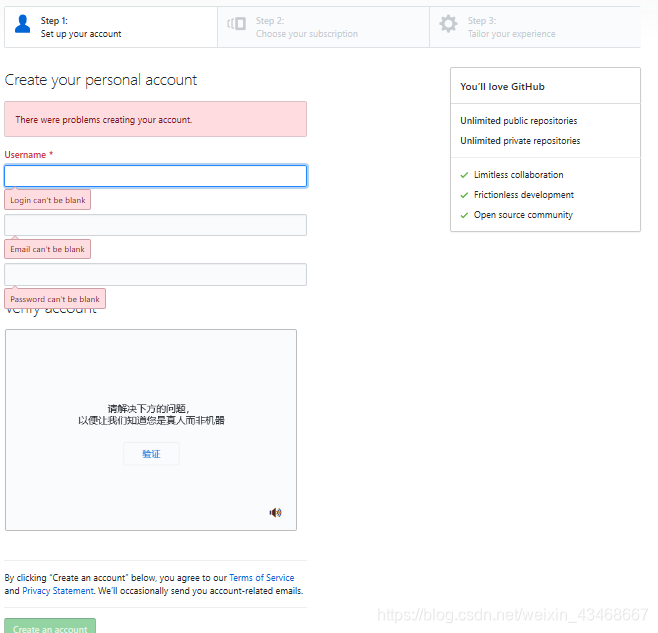Click the subscription icon in Step 2
The image size is (658, 633).
tap(236, 24)
